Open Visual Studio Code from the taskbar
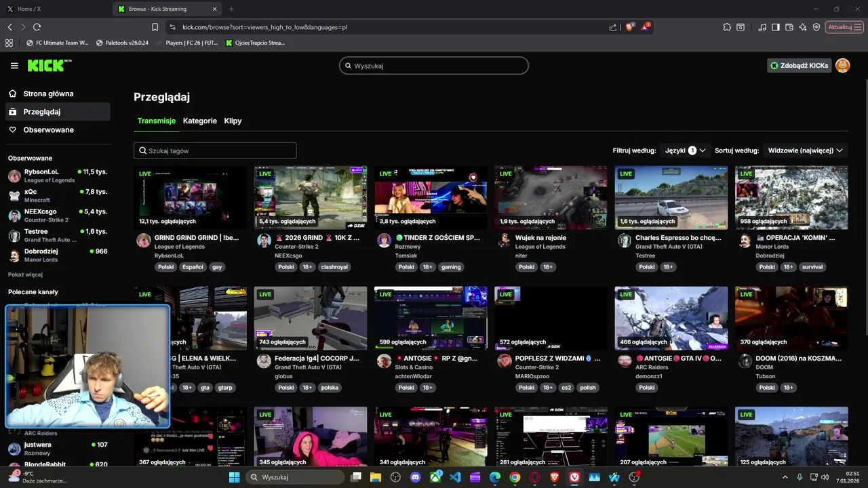The width and height of the screenshot is (868, 488). click(x=455, y=477)
